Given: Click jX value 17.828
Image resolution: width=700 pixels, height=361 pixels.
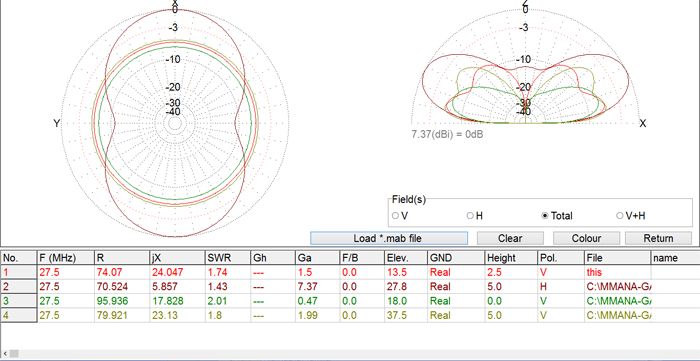Looking at the screenshot, I should tap(167, 301).
